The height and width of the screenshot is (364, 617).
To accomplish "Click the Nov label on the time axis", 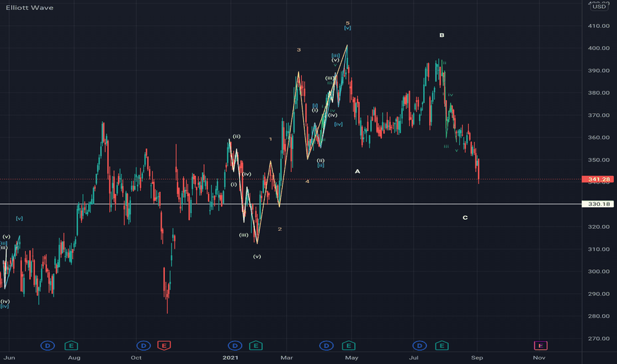I will tap(539, 357).
